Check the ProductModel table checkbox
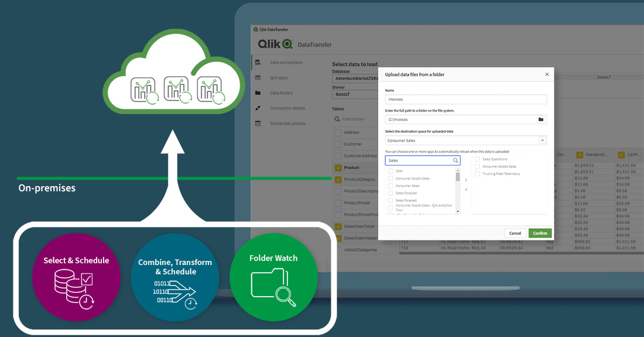Viewport: 644px width, 337px height. coord(338,203)
